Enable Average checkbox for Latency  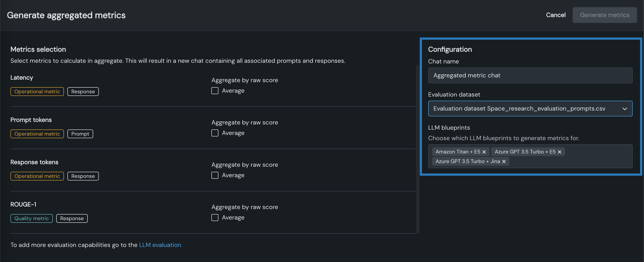pyautogui.click(x=215, y=91)
